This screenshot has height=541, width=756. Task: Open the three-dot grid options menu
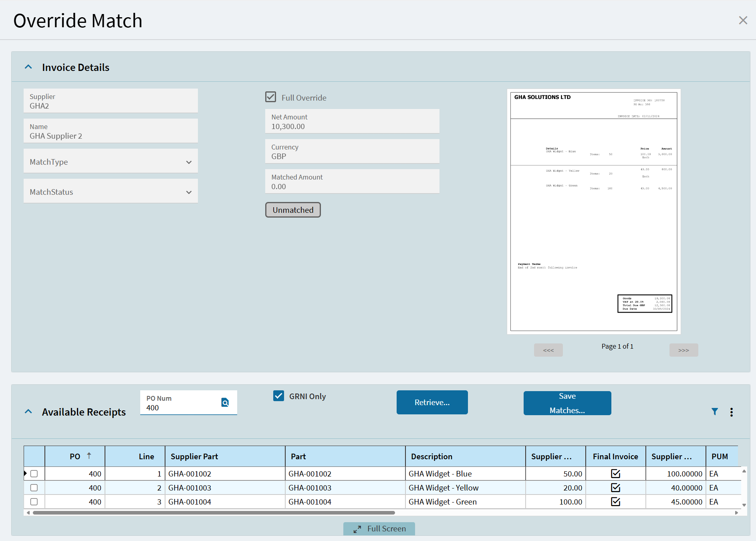pos(731,412)
